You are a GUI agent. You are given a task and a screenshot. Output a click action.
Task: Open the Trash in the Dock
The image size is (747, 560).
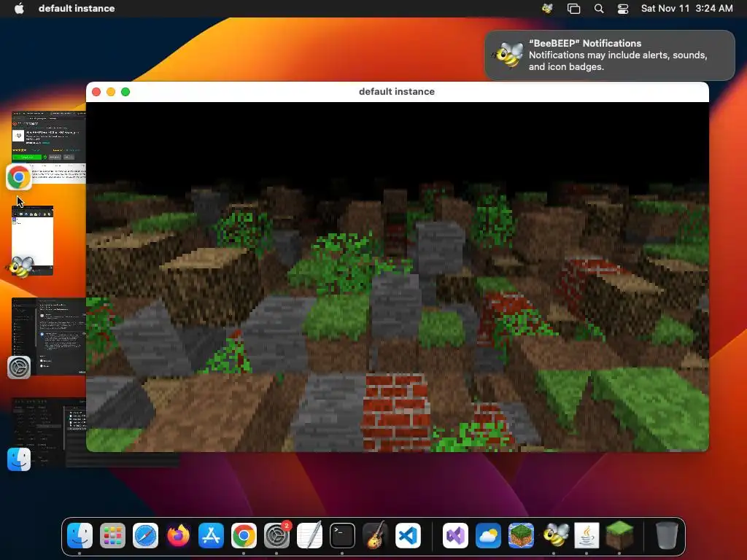(667, 536)
